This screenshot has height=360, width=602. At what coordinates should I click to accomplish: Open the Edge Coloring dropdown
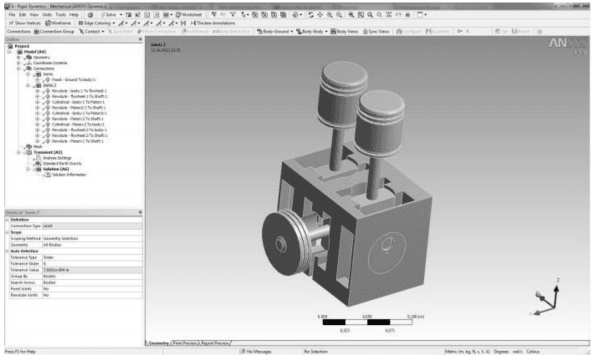[x=96, y=23]
